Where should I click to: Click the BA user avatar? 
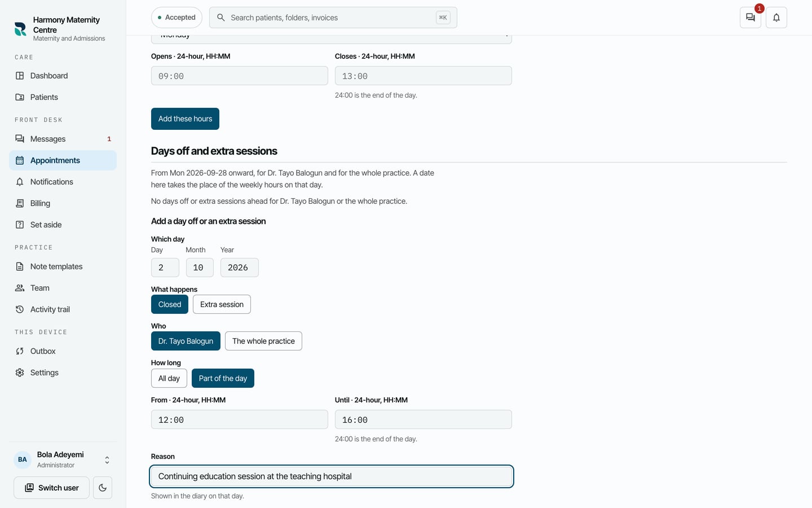tap(23, 459)
